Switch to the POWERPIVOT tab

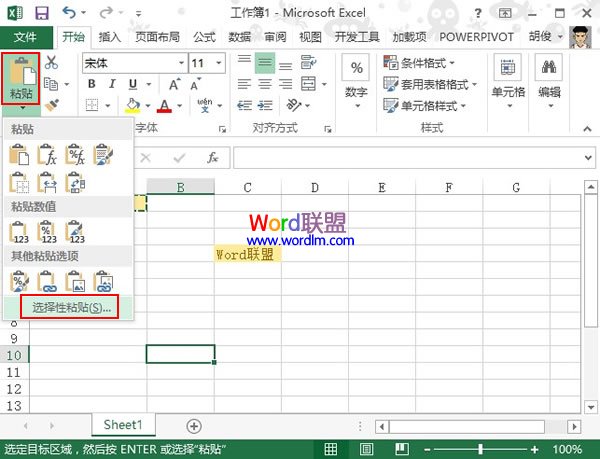pos(476,37)
